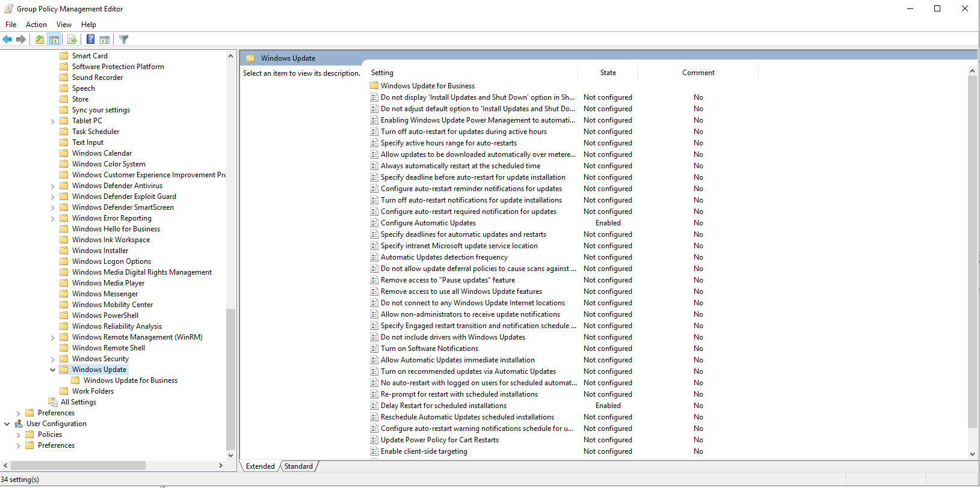This screenshot has width=980, height=488.
Task: Click the Enabled state of Delay Restart row
Action: (x=608, y=406)
